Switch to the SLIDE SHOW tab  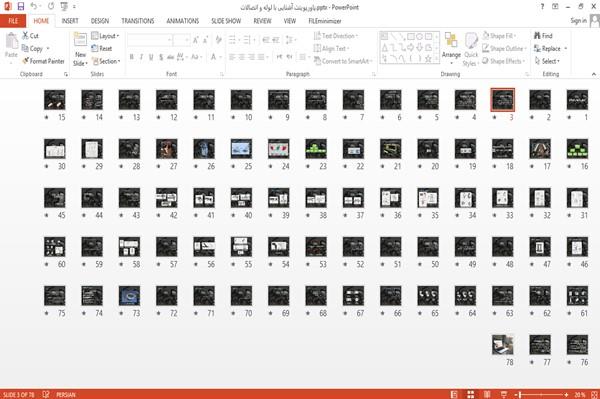point(226,21)
